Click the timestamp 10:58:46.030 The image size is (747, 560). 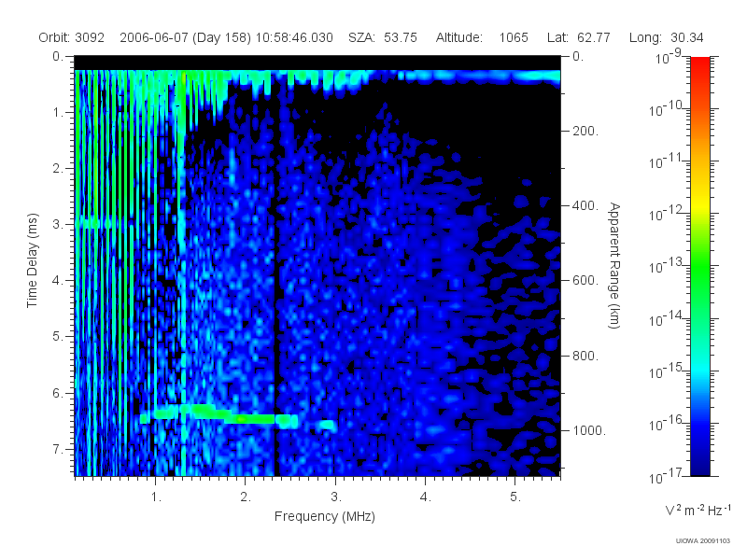(294, 37)
